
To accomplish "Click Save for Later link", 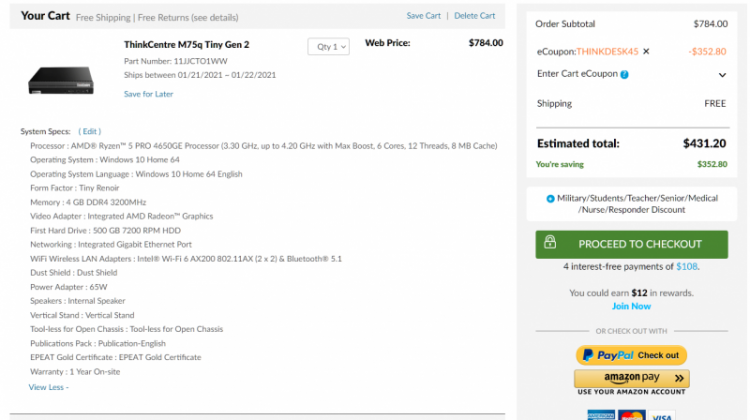I will tap(148, 94).
